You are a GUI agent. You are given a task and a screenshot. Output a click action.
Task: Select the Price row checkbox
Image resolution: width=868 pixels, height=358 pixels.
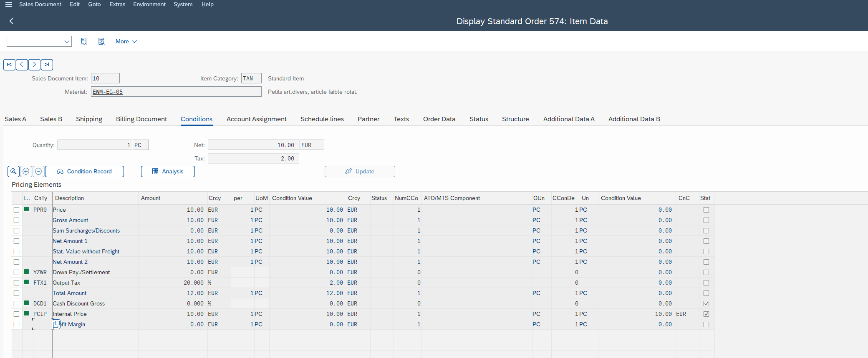point(17,210)
